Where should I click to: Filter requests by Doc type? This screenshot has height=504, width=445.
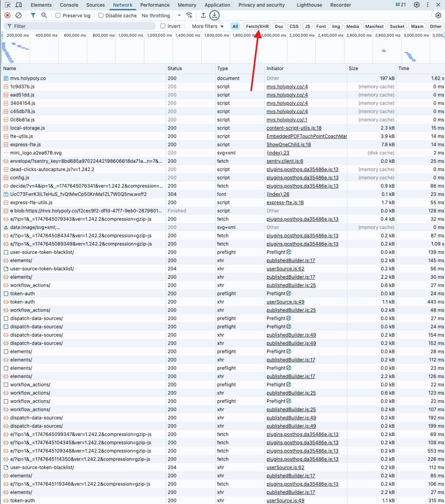[279, 26]
